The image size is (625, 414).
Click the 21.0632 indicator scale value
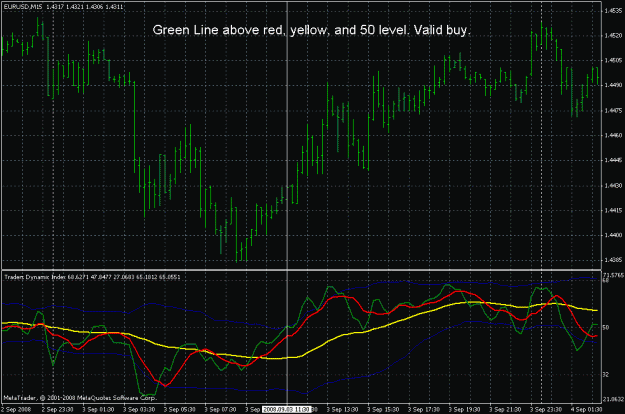(x=613, y=399)
